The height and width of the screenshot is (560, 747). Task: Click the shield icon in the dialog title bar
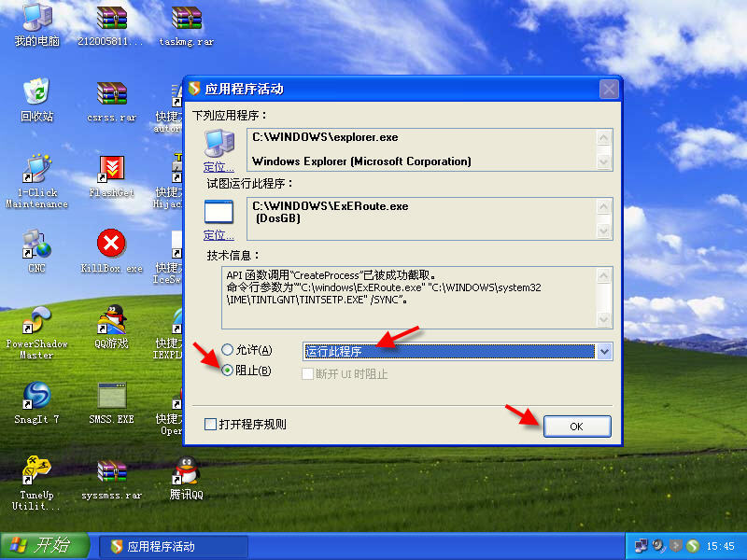(194, 88)
